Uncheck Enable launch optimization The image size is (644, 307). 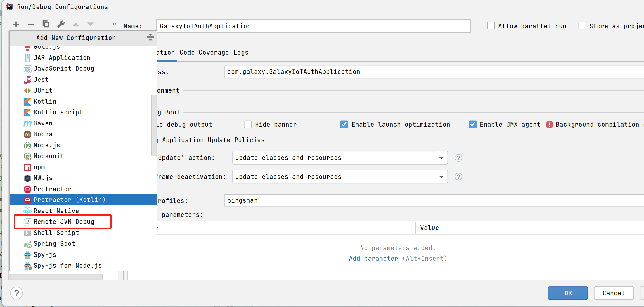pos(344,125)
